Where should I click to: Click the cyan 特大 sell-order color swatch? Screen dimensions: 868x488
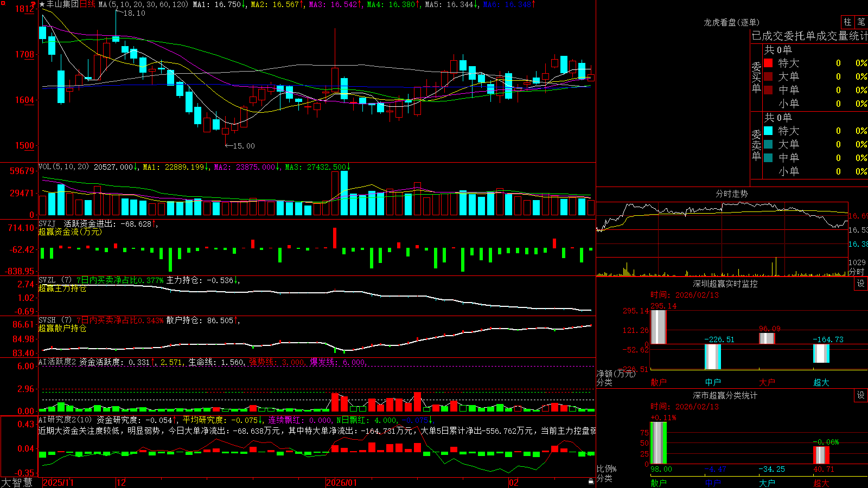pos(768,131)
